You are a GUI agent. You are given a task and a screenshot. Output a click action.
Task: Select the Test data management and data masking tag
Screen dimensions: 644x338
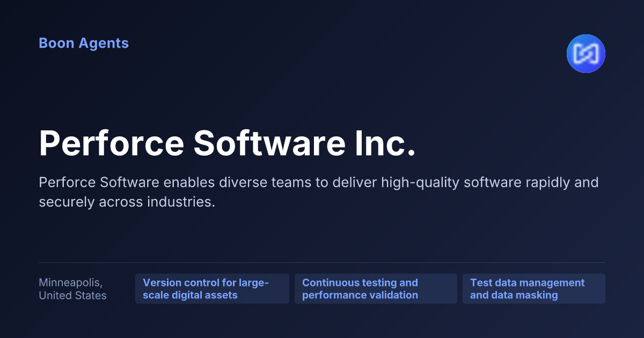534,289
